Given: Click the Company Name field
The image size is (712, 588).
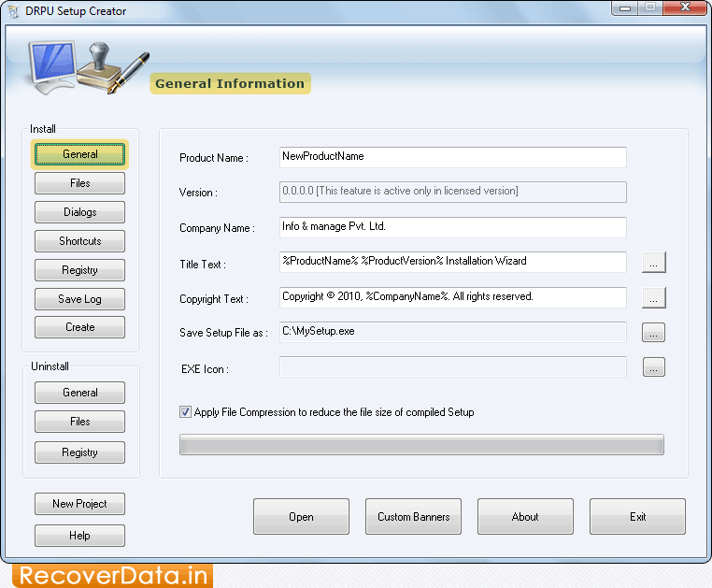Looking at the screenshot, I should (x=453, y=227).
